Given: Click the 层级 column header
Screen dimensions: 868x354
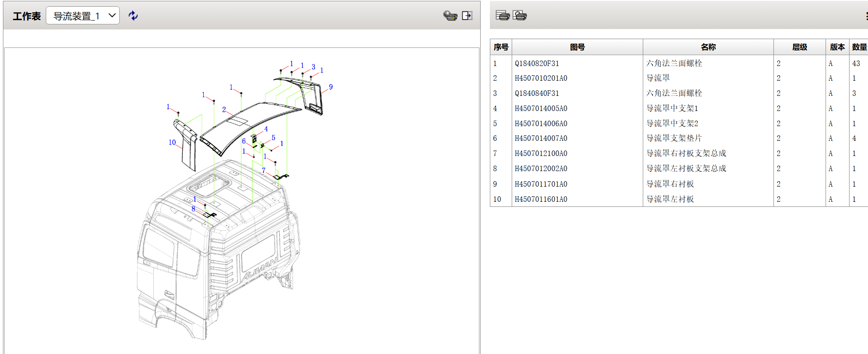Looking at the screenshot, I should coord(799,47).
